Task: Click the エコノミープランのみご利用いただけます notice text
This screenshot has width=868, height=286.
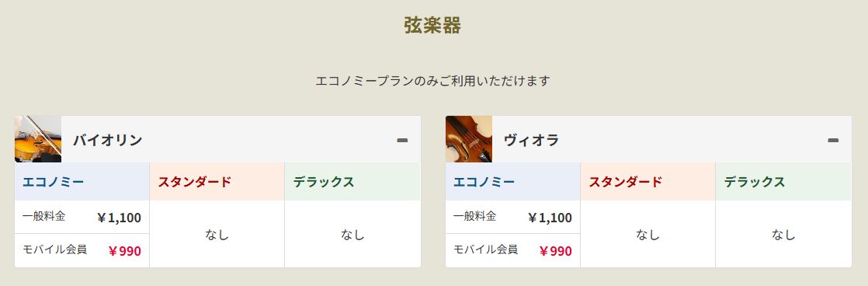Action: point(433,81)
